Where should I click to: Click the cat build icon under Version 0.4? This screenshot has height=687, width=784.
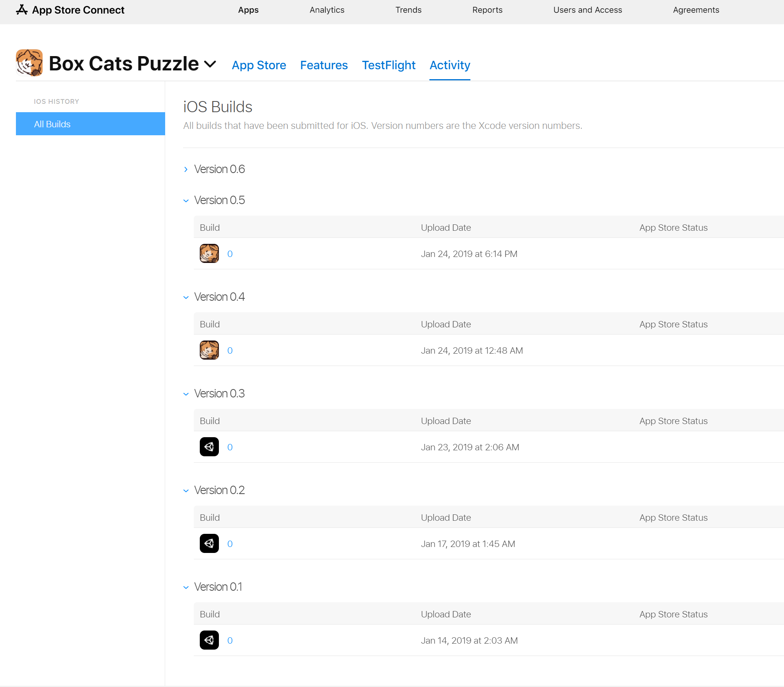pos(209,350)
